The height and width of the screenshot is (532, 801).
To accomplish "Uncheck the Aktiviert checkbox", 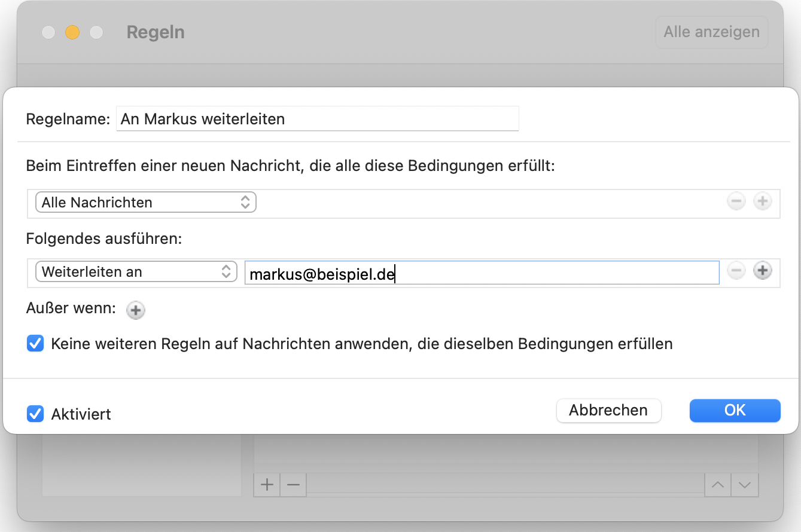I will point(35,414).
